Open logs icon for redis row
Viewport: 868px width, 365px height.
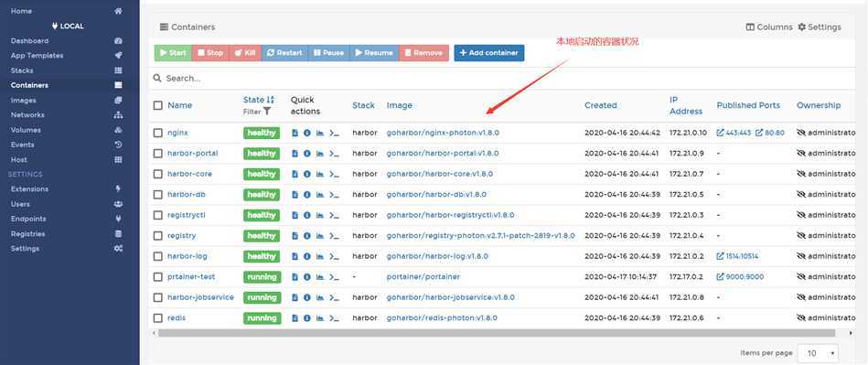click(x=295, y=318)
